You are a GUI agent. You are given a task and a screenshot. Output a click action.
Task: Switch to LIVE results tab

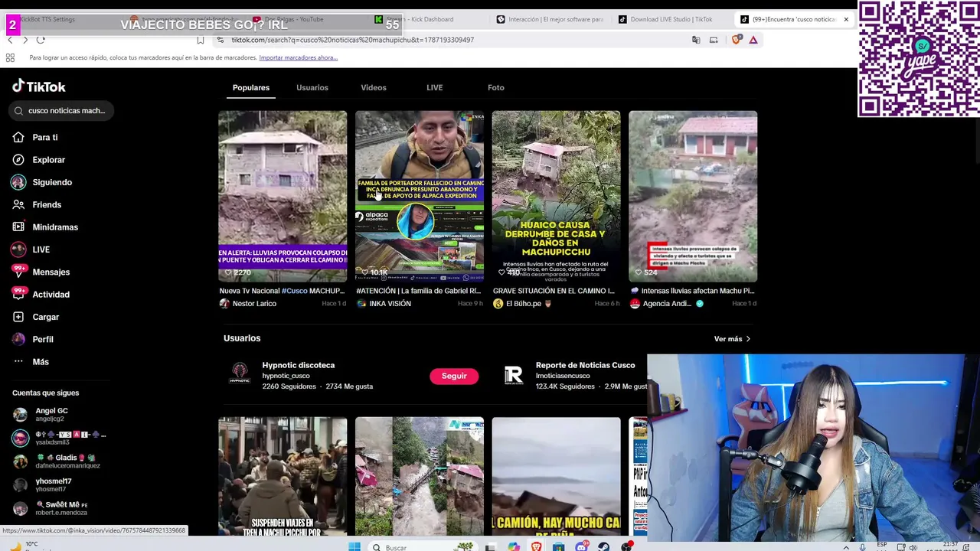click(x=435, y=87)
